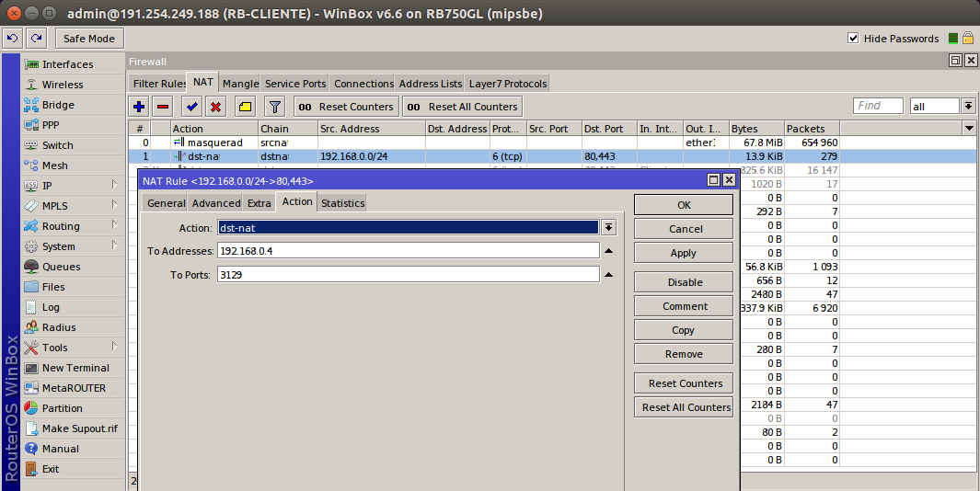Expand the MPLS submenu
The height and width of the screenshot is (491, 980).
tap(114, 205)
